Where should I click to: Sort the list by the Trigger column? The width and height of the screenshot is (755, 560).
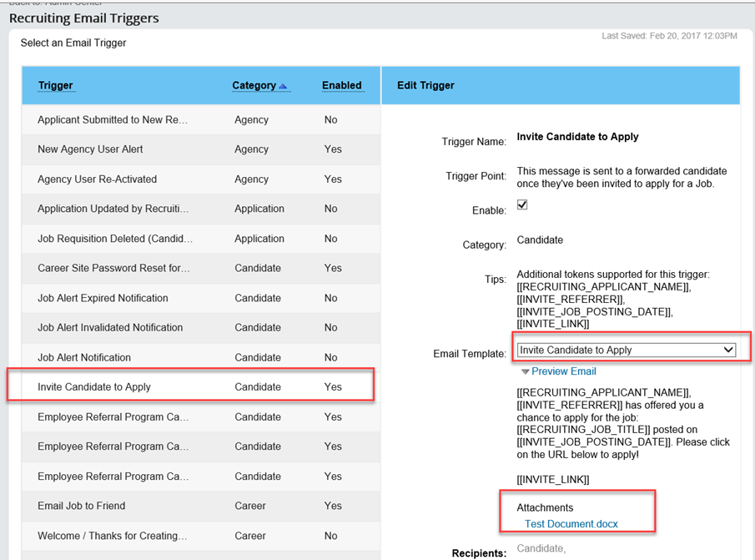[55, 85]
